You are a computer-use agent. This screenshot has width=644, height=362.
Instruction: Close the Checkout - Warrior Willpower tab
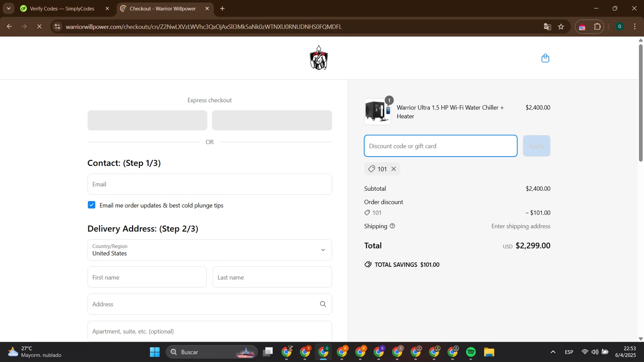207,9
